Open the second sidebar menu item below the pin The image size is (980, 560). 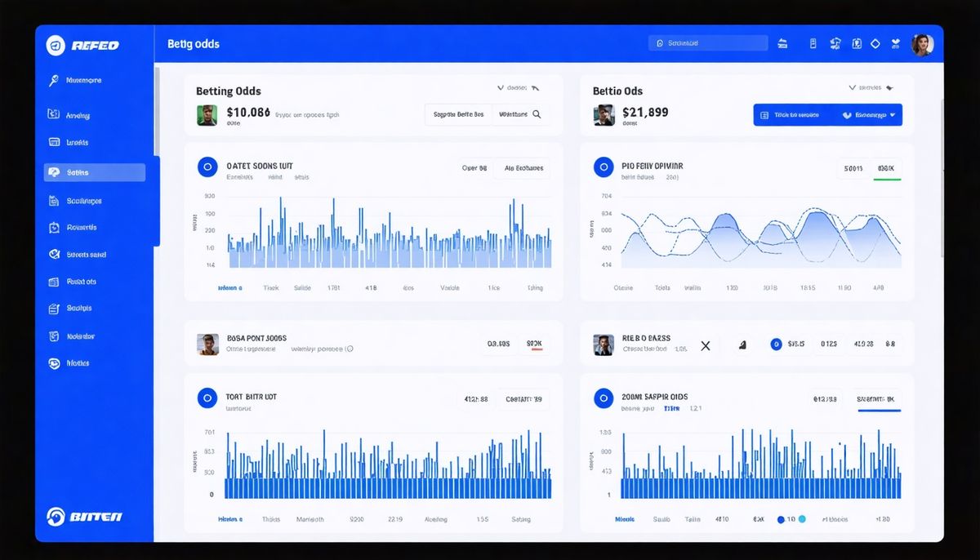pyautogui.click(x=78, y=116)
